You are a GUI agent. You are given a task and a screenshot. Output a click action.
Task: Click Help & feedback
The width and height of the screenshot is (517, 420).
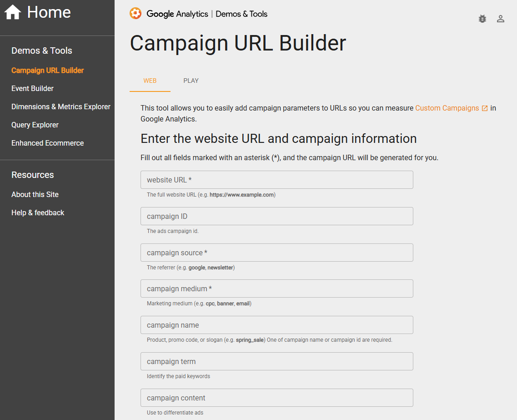click(x=38, y=213)
